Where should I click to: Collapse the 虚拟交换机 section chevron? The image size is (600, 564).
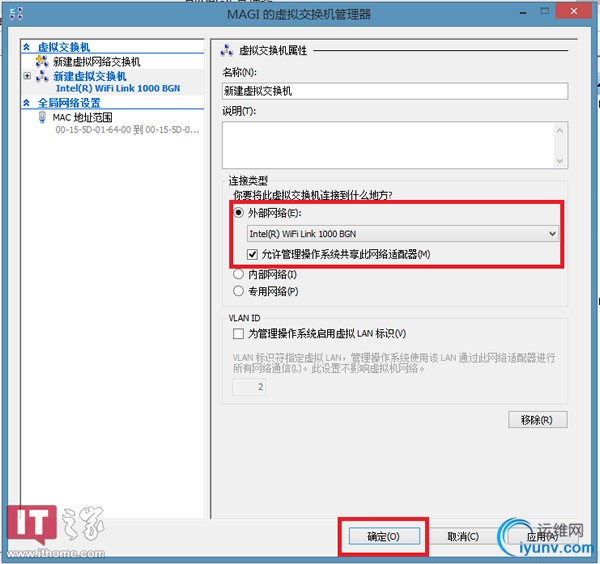(27, 47)
